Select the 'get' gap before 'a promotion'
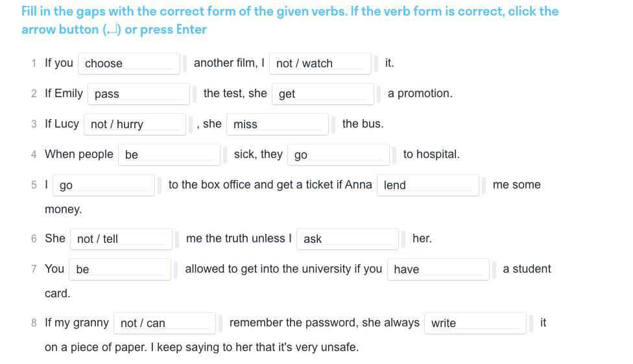 pyautogui.click(x=322, y=94)
